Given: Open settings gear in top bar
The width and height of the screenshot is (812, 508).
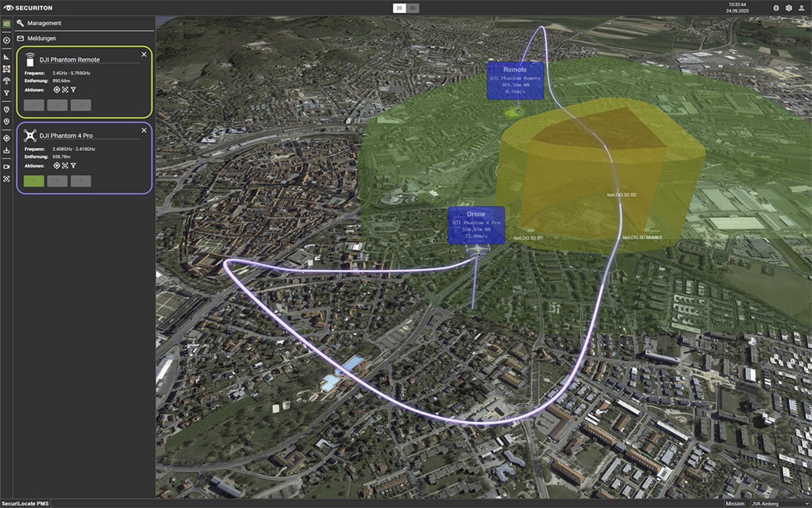Looking at the screenshot, I should (789, 8).
